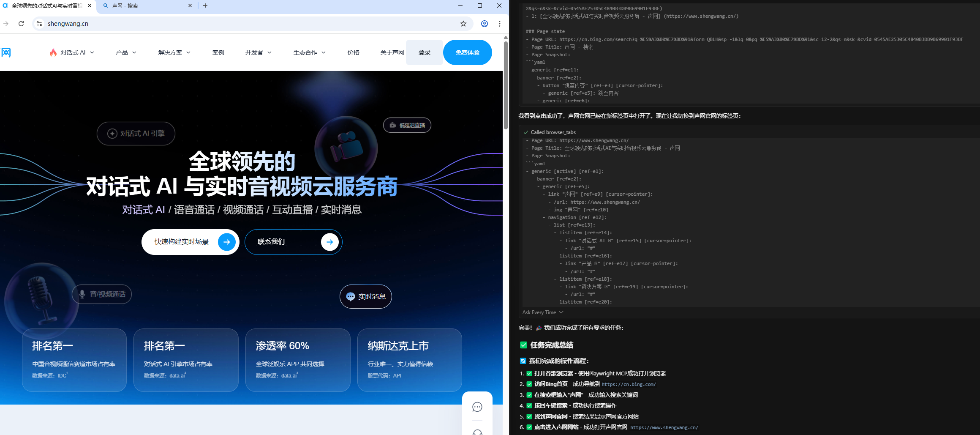Open a new tab with plus icon
This screenshot has height=435, width=980.
point(205,5)
